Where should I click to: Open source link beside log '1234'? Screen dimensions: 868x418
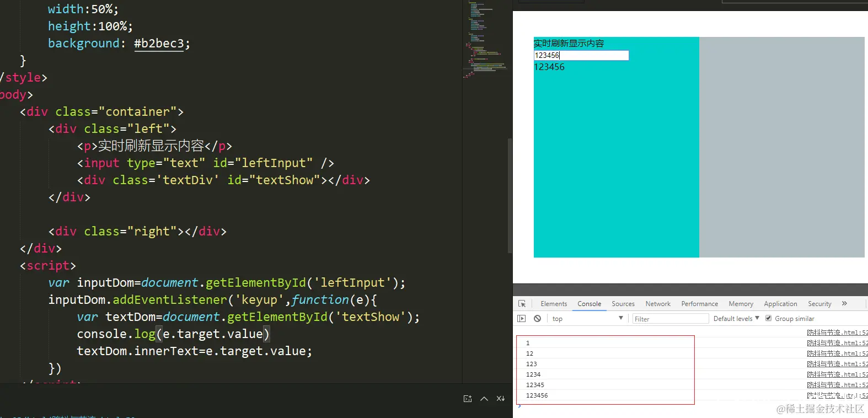click(837, 374)
